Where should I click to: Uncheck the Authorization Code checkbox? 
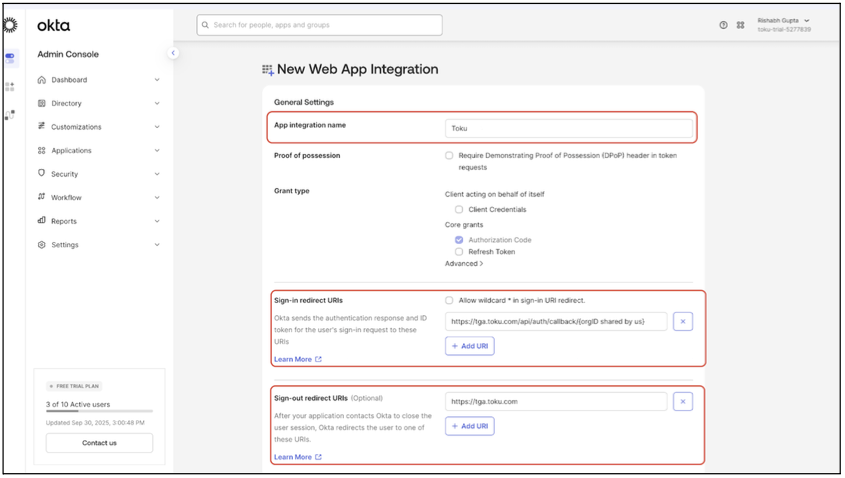459,240
